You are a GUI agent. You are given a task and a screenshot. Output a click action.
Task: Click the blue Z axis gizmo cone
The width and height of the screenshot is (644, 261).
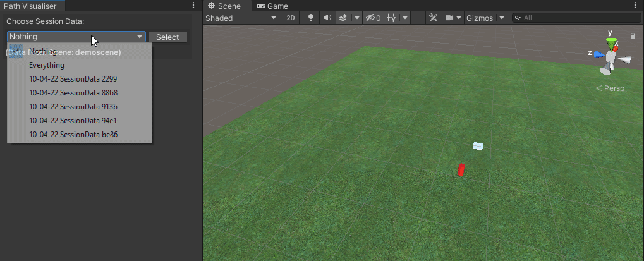click(599, 54)
